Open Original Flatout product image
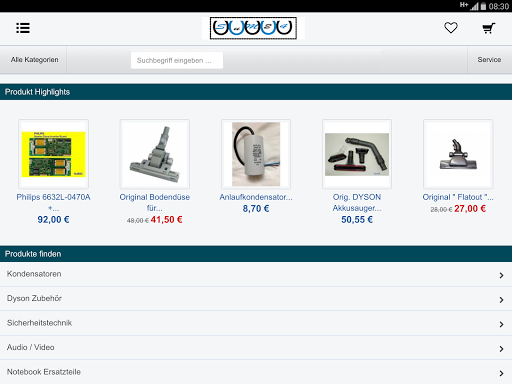The image size is (512, 384). coord(458,154)
